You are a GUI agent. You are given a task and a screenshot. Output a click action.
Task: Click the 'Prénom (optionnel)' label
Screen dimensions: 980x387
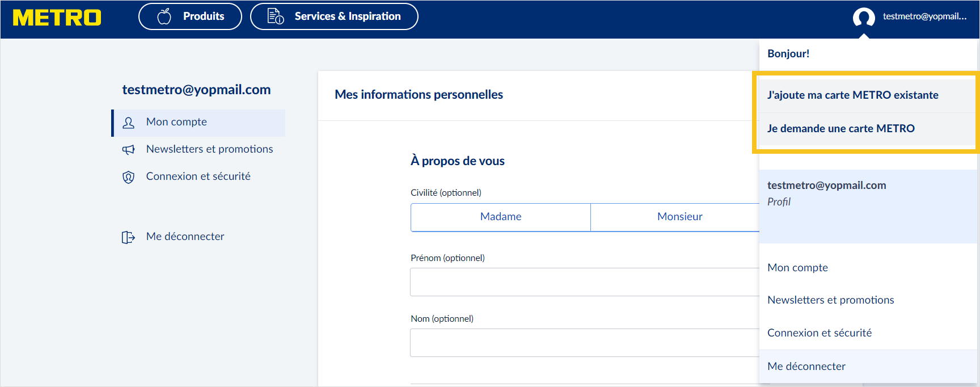pos(447,258)
